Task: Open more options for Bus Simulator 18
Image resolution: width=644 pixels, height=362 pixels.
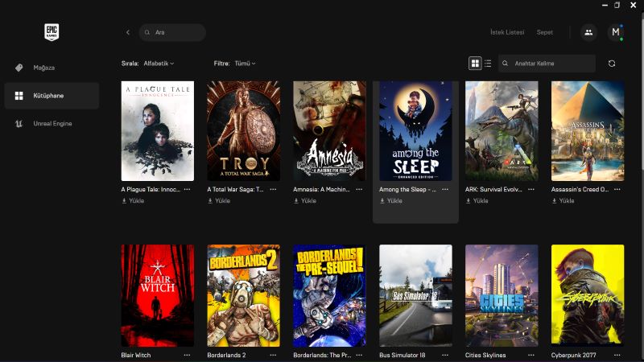Action: click(445, 356)
